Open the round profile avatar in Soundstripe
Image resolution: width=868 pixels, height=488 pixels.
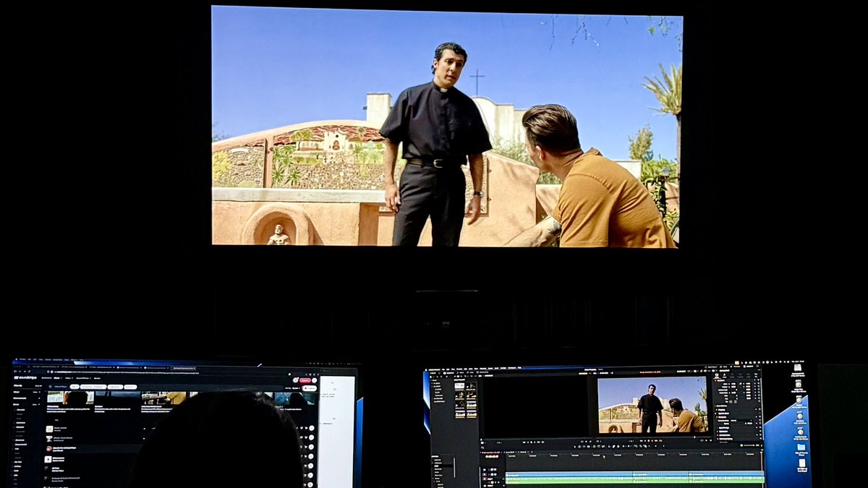[x=314, y=380]
